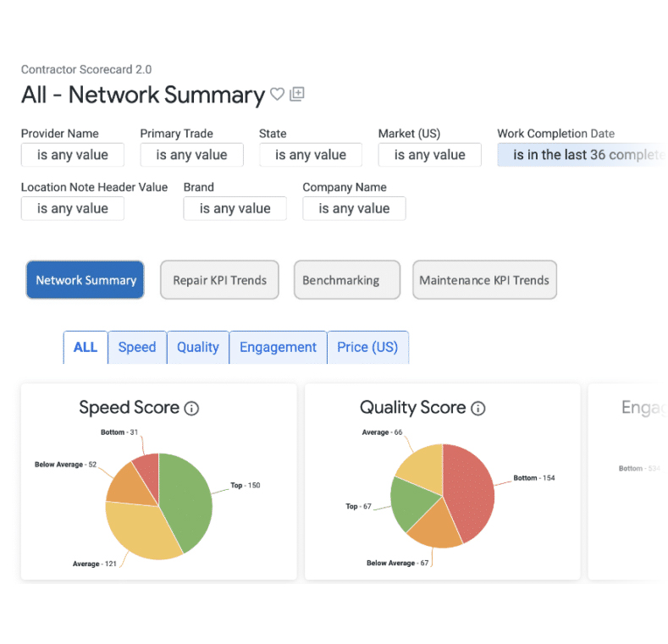Click the Location Note Header Value field

[73, 208]
